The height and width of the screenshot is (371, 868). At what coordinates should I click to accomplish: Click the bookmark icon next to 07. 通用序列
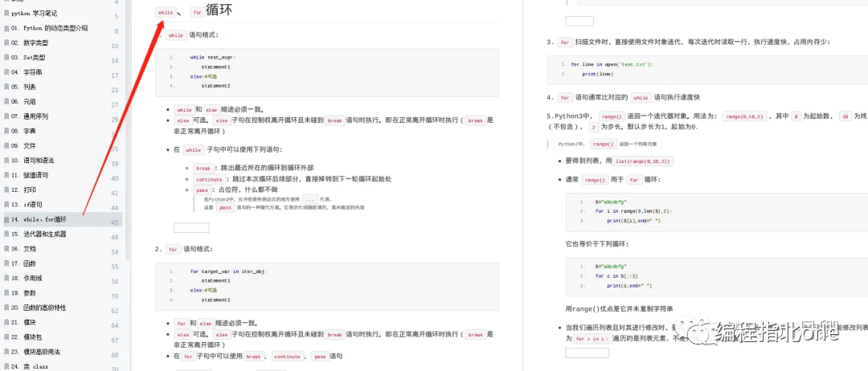[6, 116]
